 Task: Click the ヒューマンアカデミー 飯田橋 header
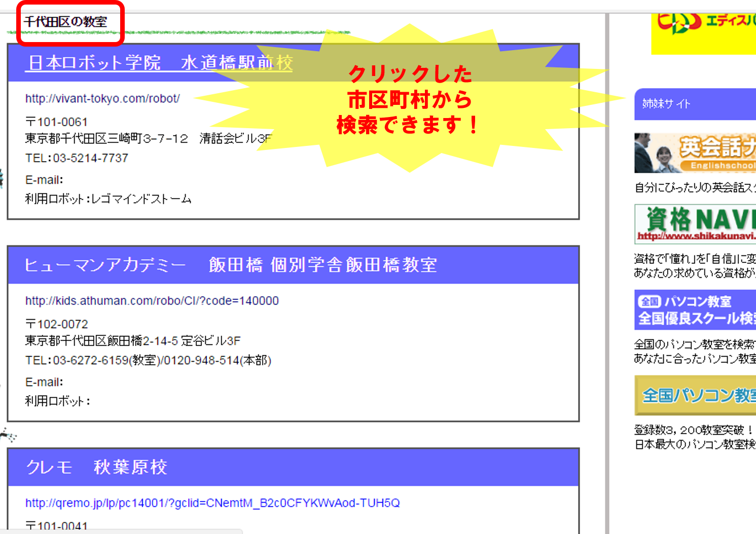(293, 265)
